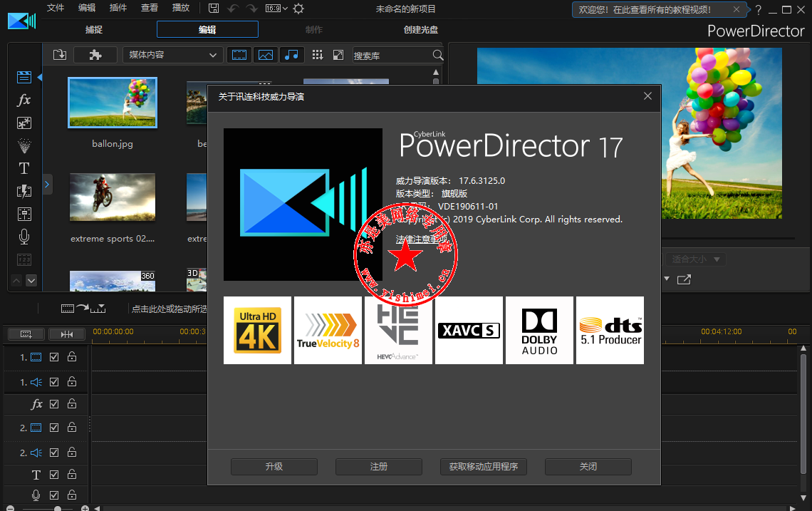Open the 媒体内容 dropdown
Viewport: 812px width, 511px height.
point(173,55)
